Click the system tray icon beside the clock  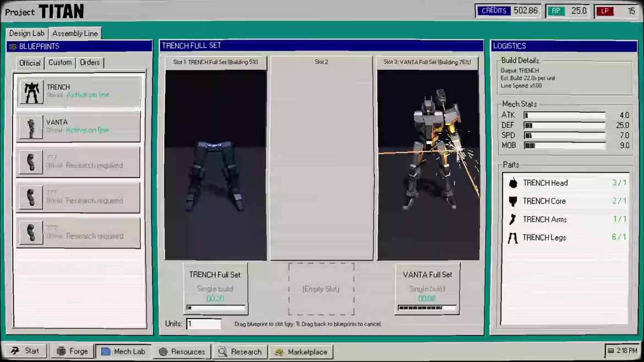click(x=611, y=351)
